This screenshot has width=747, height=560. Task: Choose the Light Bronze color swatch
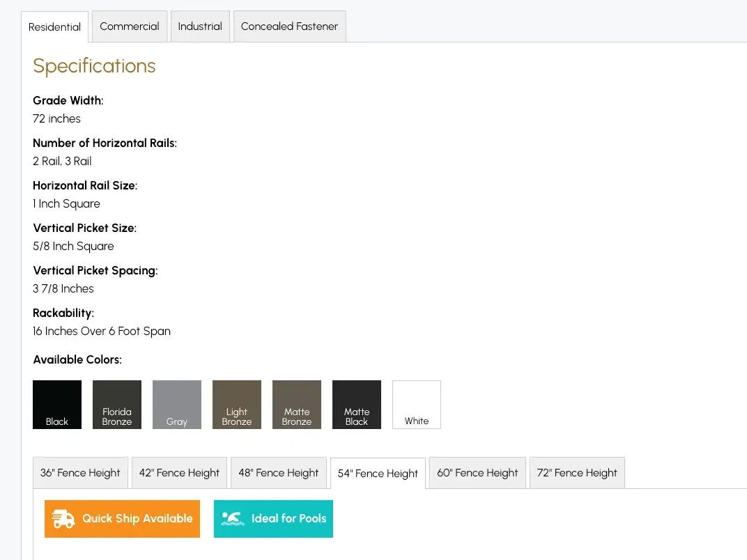click(x=237, y=405)
